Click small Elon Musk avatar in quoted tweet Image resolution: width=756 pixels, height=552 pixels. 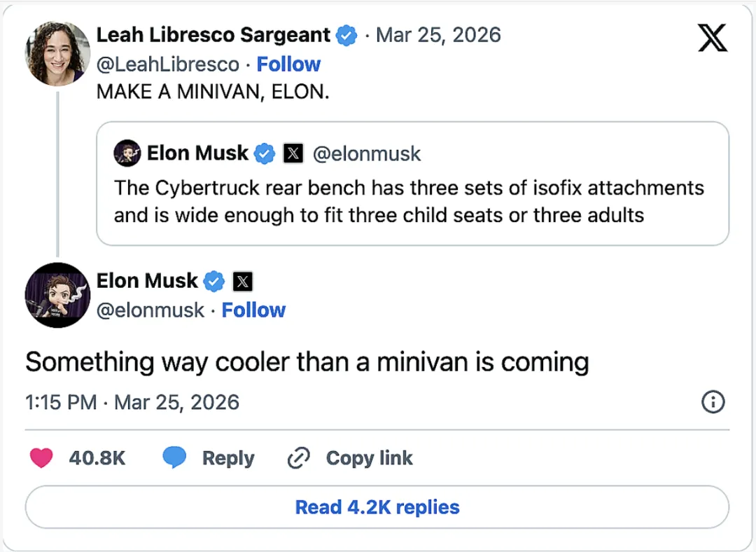127,153
